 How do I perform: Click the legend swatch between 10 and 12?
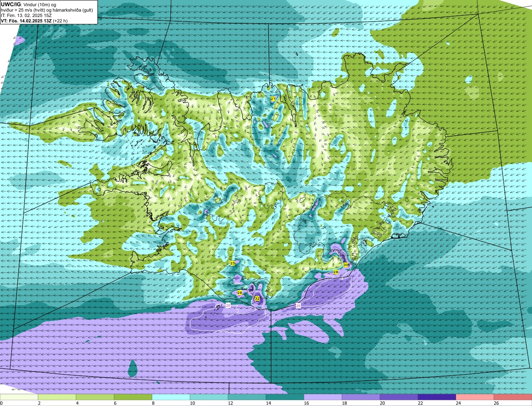(x=209, y=397)
